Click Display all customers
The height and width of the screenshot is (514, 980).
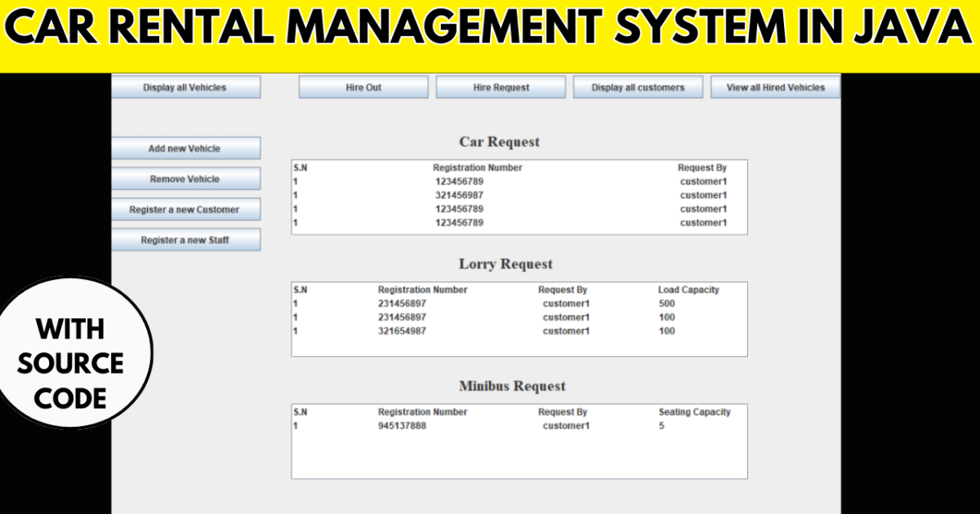[638, 86]
